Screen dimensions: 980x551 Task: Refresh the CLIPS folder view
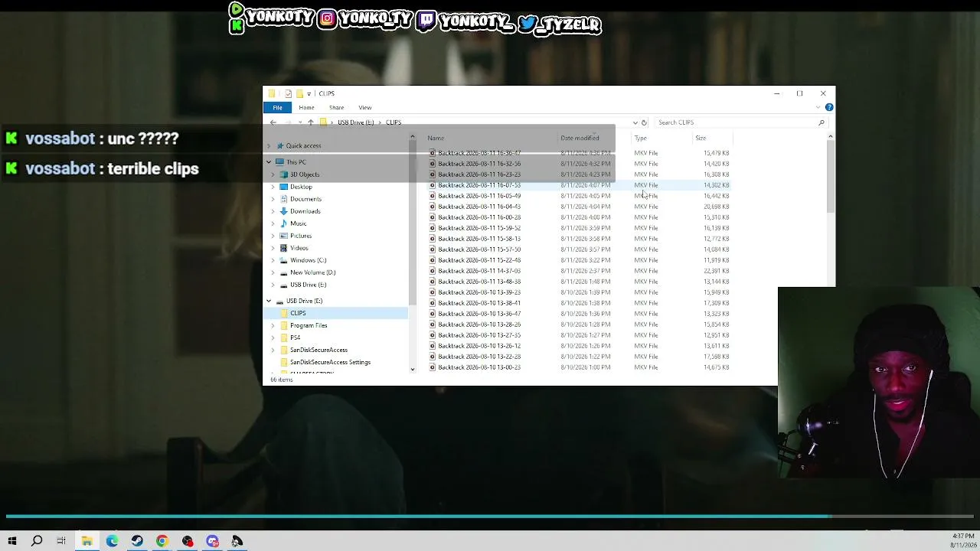(644, 122)
